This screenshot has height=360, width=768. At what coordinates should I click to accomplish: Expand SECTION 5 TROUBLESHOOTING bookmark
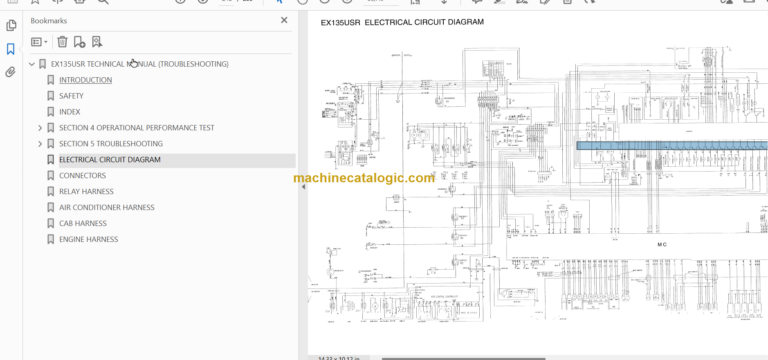click(x=40, y=144)
